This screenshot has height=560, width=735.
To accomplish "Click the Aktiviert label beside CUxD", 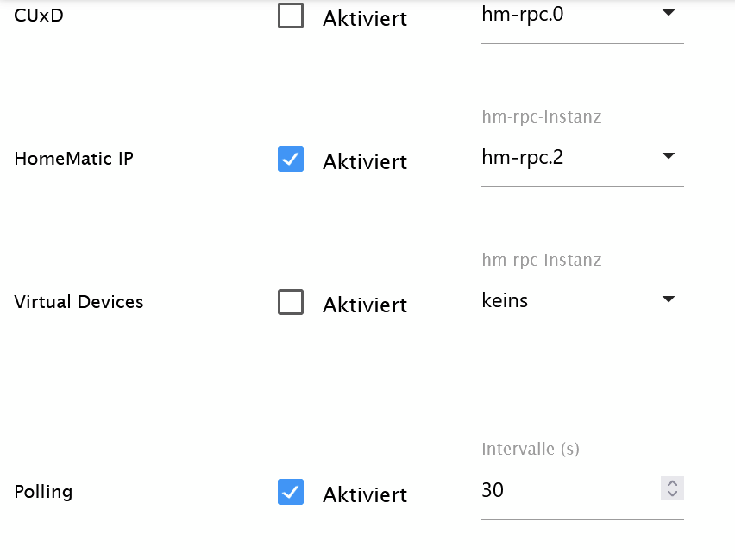I will pyautogui.click(x=364, y=19).
